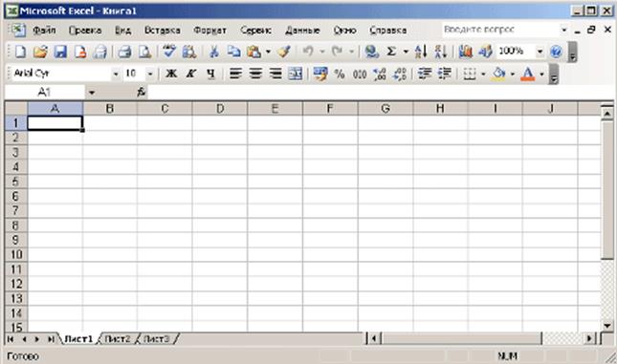Sort descending Z to A
Image resolution: width=617 pixels, height=364 pixels.
pyautogui.click(x=440, y=52)
